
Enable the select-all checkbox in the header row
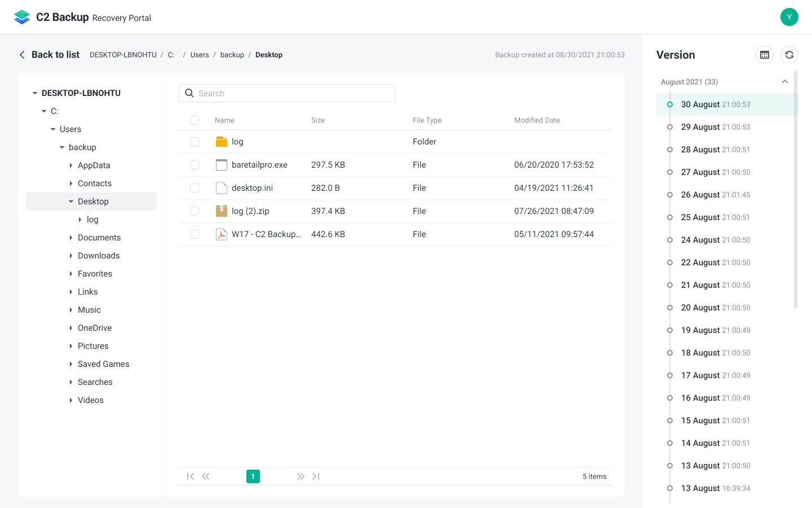[x=195, y=120]
